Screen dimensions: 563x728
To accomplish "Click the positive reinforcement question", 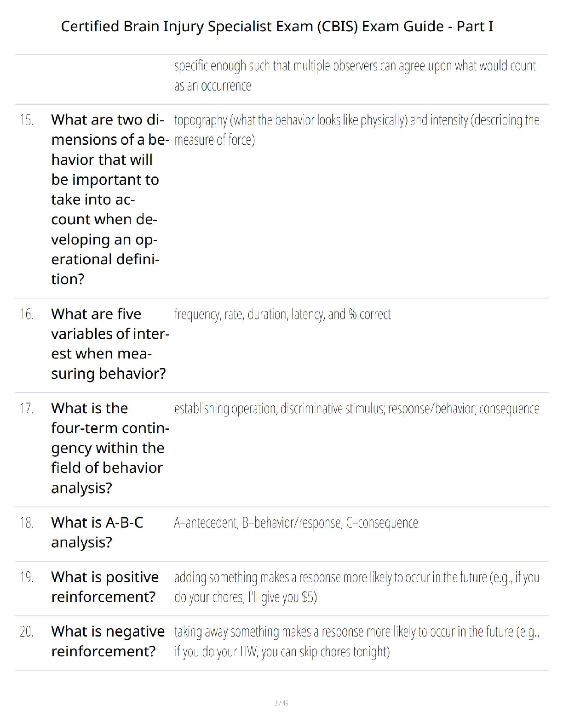I will coord(105,586).
